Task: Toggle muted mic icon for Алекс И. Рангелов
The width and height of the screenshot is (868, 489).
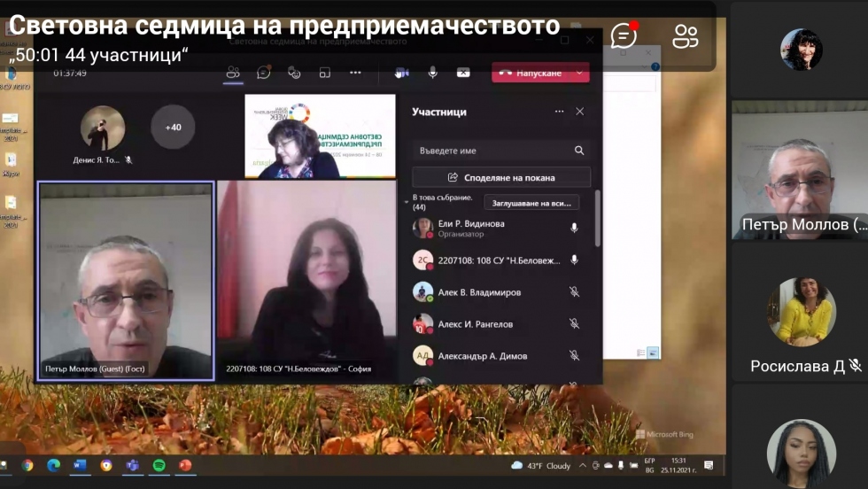Action: coord(574,324)
